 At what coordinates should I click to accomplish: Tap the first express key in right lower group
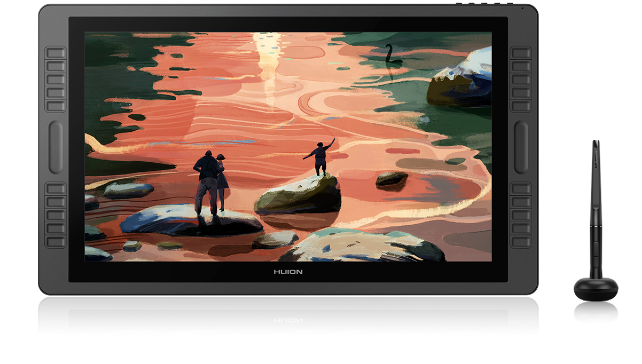521,188
